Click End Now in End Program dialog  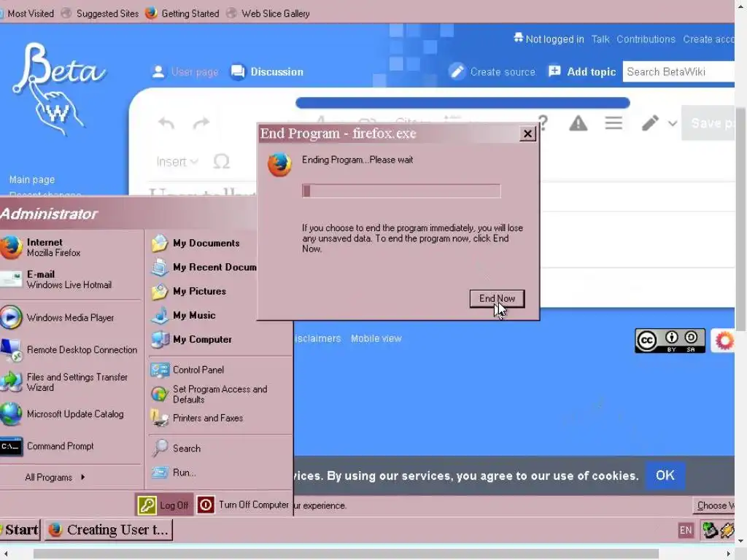(x=496, y=298)
